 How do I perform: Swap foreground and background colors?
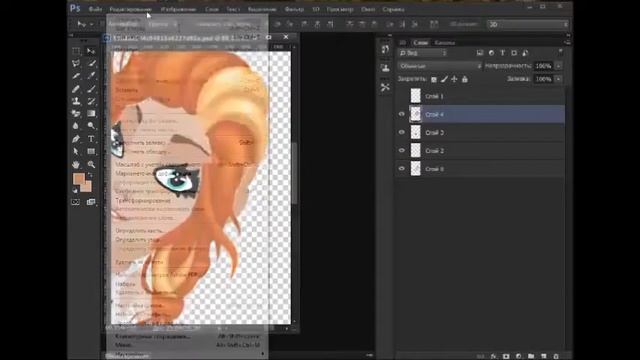point(90,176)
